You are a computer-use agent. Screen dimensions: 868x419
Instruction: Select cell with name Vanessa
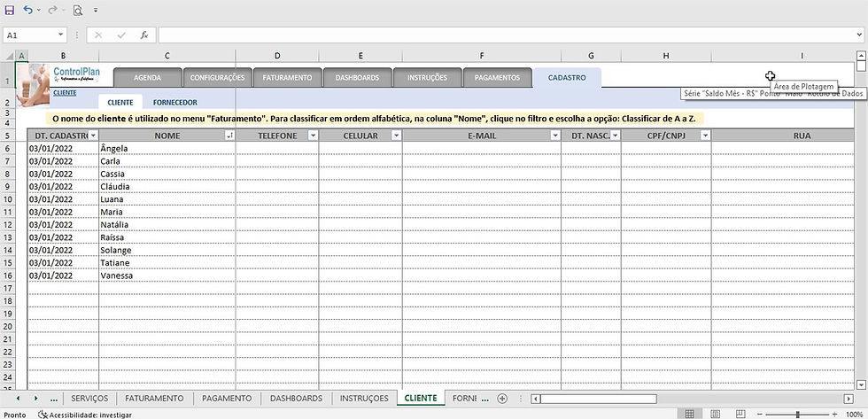167,275
